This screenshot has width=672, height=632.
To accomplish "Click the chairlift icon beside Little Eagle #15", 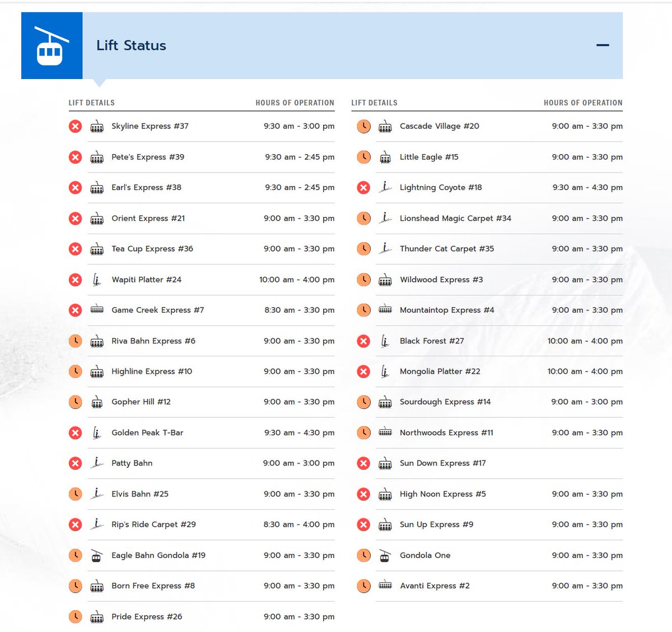I will [x=385, y=157].
